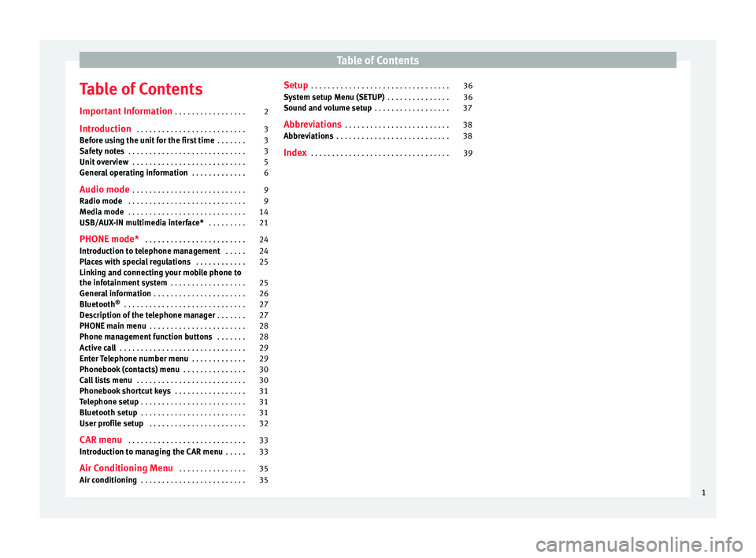
Task: Go to the Introduction chapter heading
Action: click(x=106, y=129)
